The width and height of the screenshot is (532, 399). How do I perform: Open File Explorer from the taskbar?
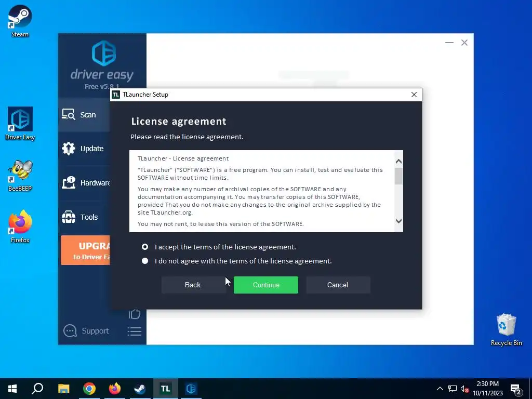tap(63, 389)
